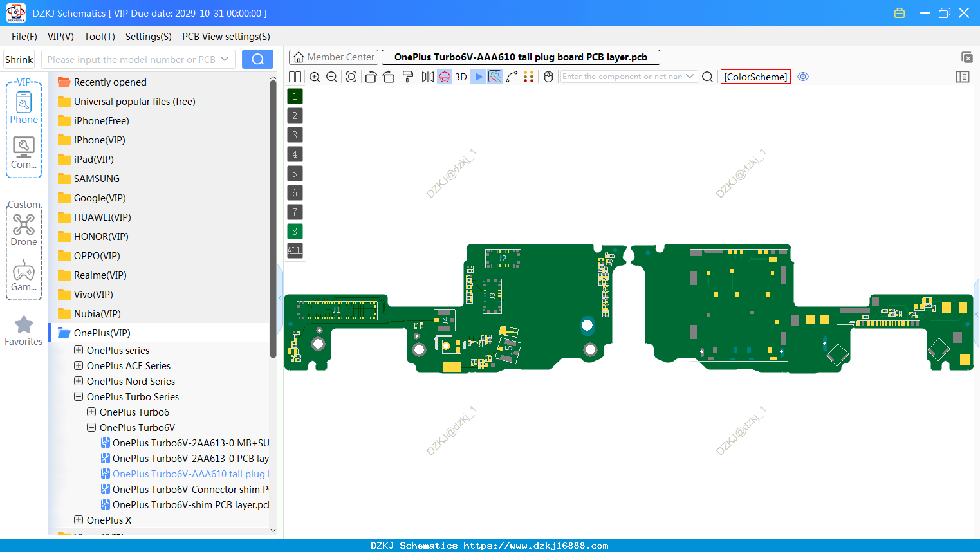Collapse the OnePlus Turbo6V node

(x=91, y=427)
